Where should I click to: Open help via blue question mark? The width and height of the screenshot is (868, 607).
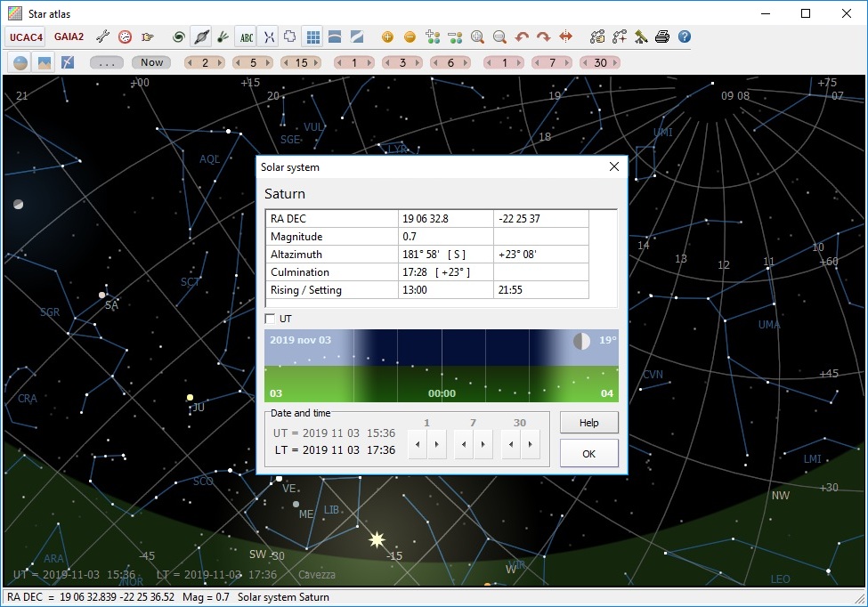(x=685, y=37)
